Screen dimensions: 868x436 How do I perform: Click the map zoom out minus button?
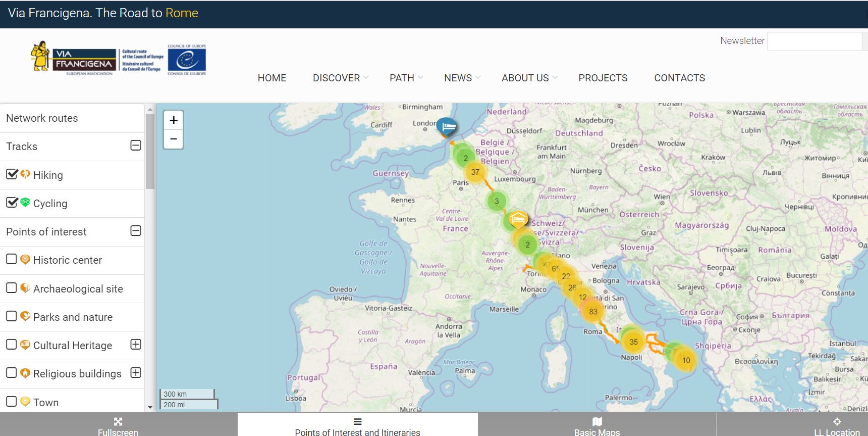click(x=174, y=139)
